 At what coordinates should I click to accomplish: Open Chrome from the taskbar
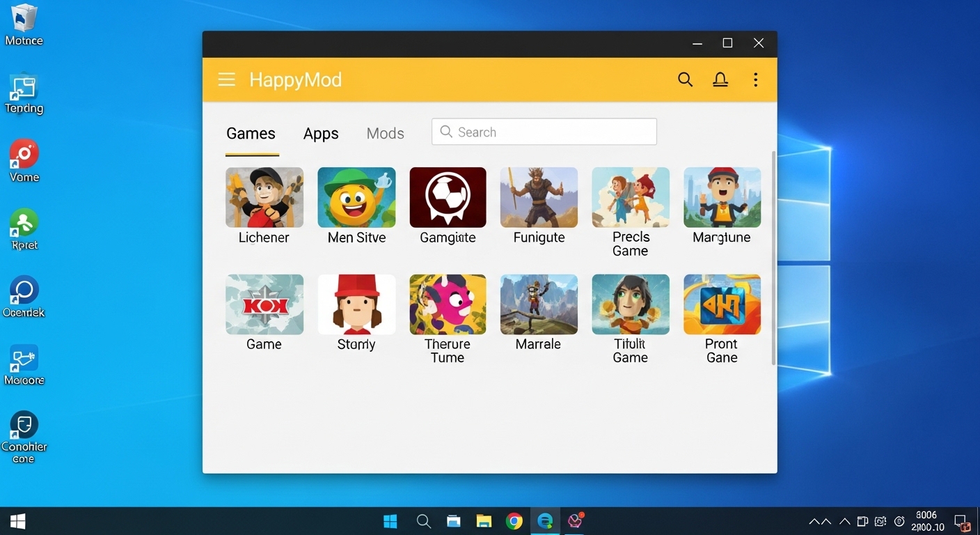click(514, 520)
